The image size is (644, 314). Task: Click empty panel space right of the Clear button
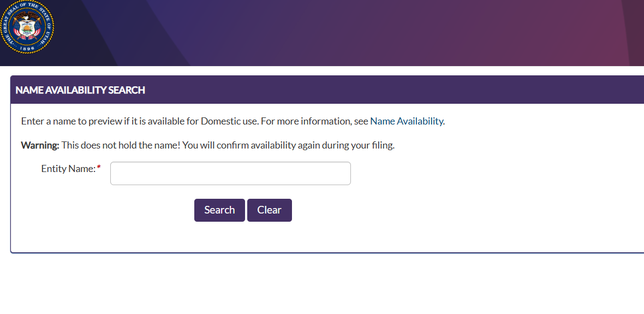click(437, 210)
